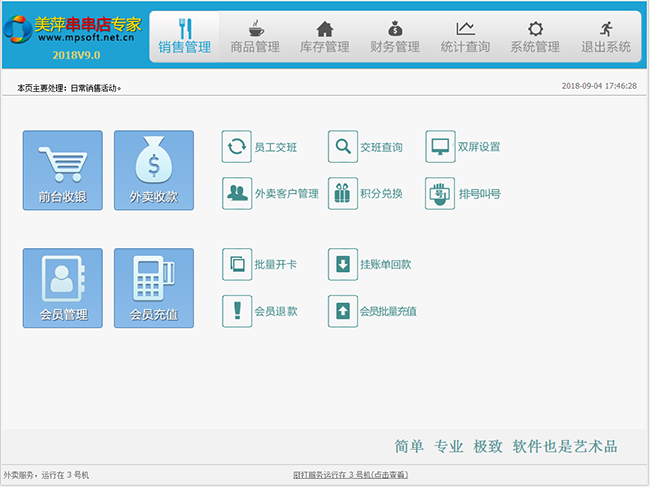The height and width of the screenshot is (487, 650).
Task: Open 排号叫号 queue calling icon
Action: (440, 193)
